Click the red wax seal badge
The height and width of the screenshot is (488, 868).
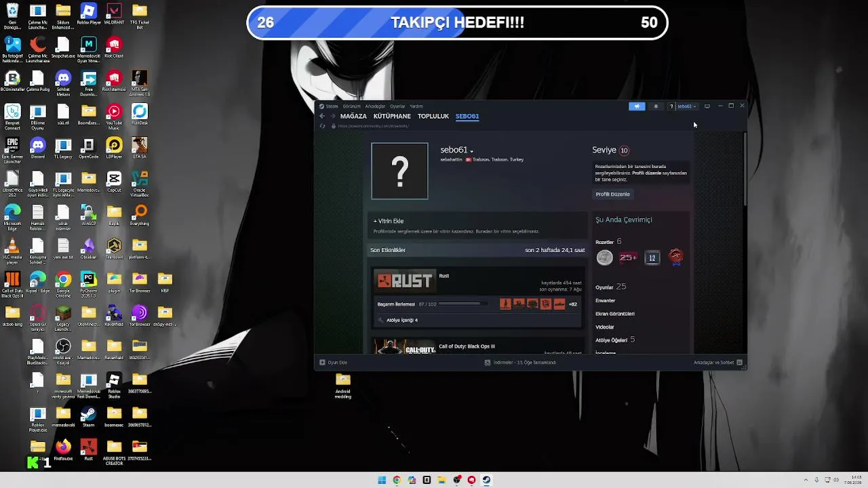coord(675,258)
